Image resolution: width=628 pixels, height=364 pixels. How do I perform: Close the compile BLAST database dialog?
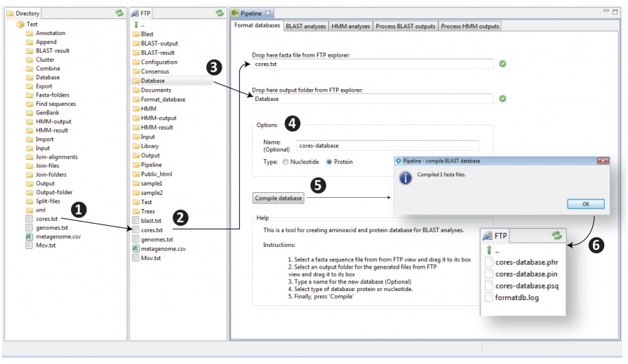(x=601, y=161)
